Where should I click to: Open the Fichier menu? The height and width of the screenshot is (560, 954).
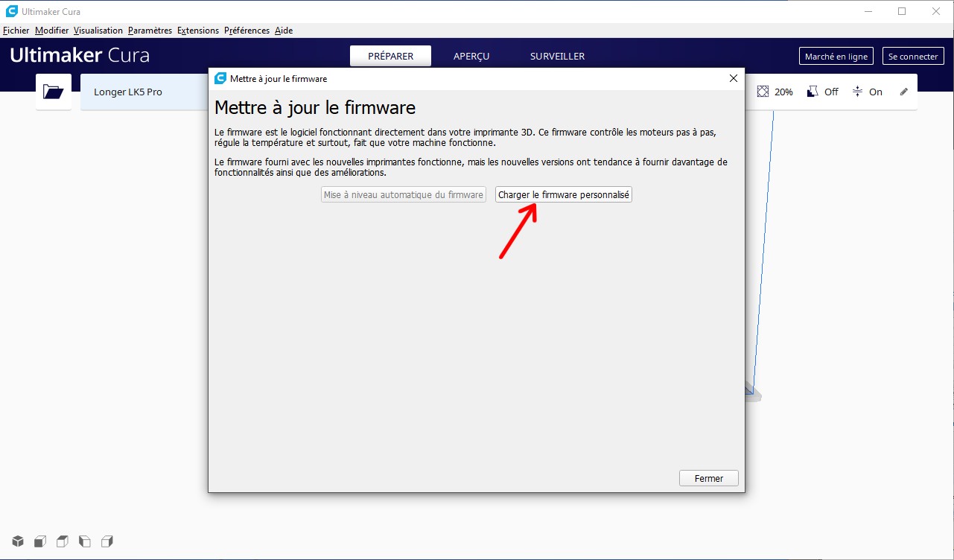tap(16, 31)
